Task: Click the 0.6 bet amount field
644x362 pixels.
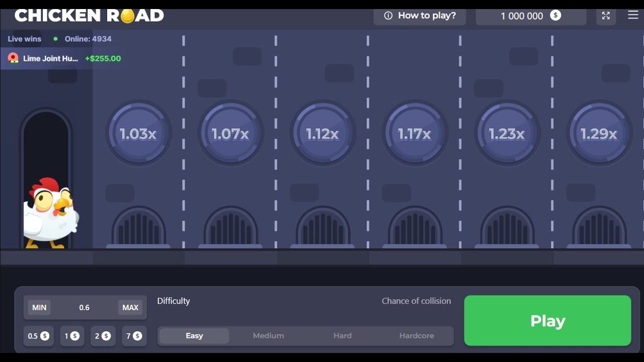Action: pyautogui.click(x=85, y=308)
